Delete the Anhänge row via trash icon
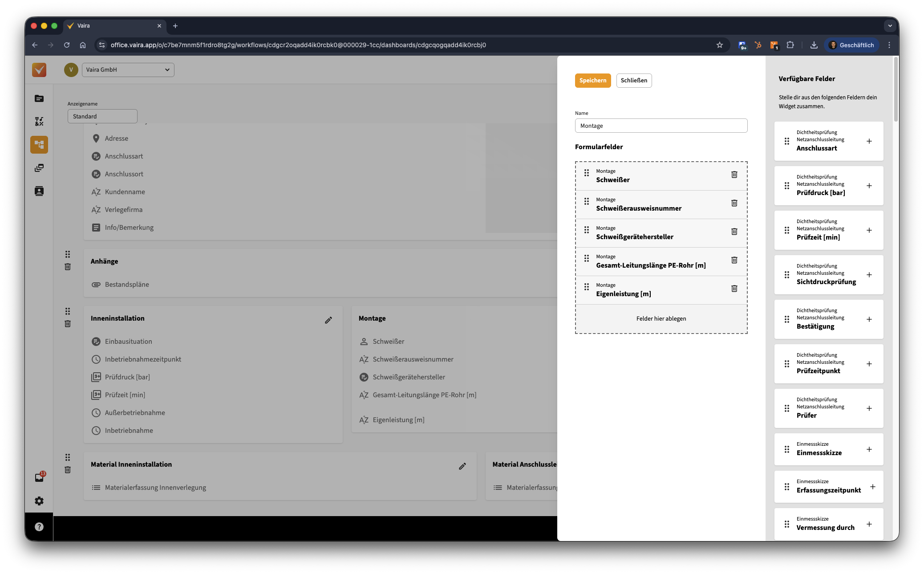924x574 pixels. click(68, 267)
